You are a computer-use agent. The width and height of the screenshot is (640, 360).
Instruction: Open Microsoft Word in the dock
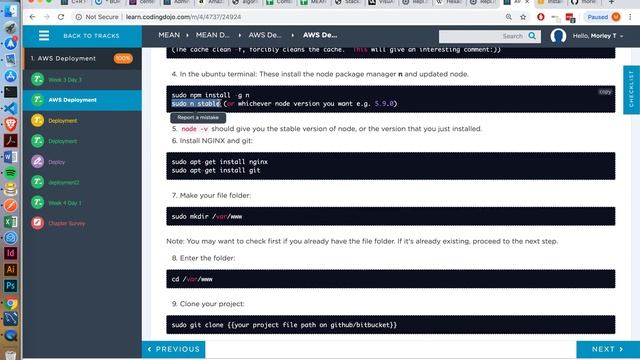click(11, 157)
